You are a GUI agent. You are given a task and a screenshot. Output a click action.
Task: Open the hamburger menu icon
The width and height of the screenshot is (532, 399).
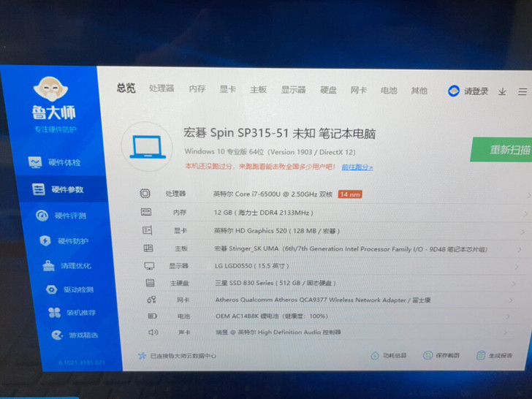[x=522, y=91]
